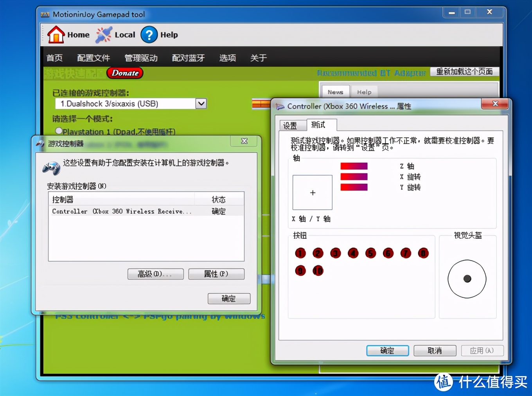Click the Z 轴 axis progress bar
The image size is (532, 396).
point(354,166)
